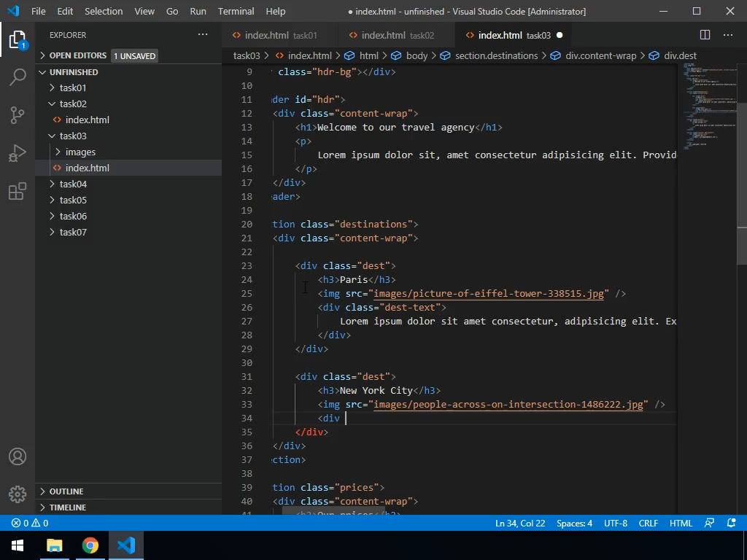Open the Manage settings gear
747x560 pixels.
[x=18, y=494]
